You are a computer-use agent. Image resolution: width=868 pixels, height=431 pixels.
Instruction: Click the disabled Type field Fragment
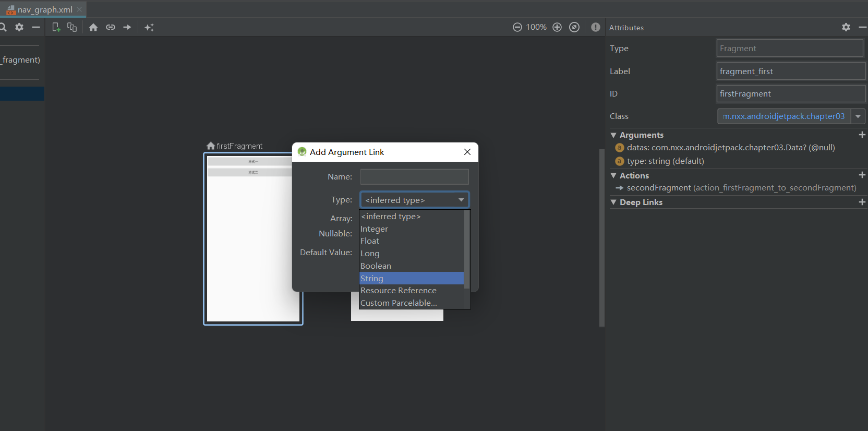790,48
